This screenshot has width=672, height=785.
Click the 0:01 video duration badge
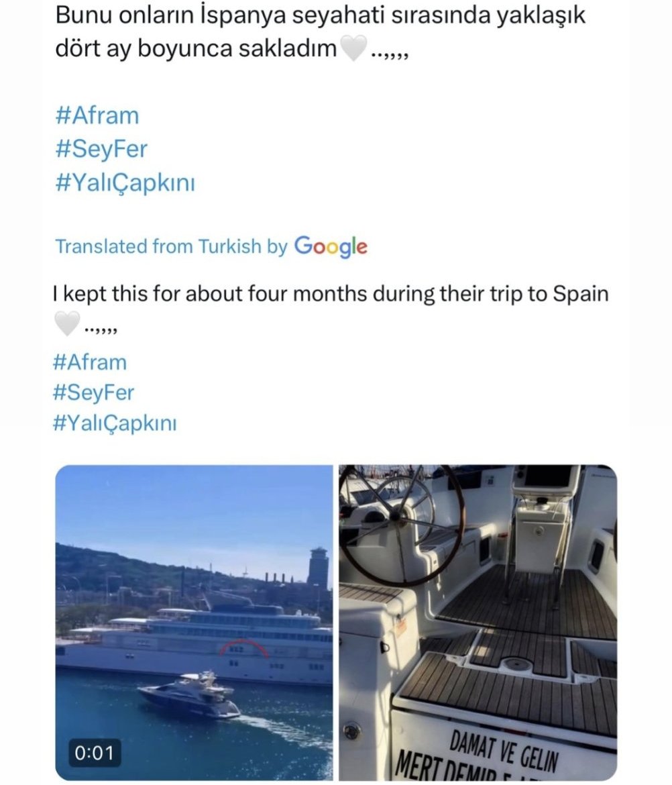[x=95, y=753]
